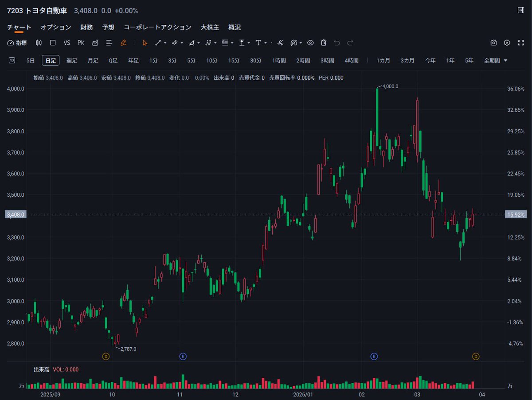
Task: Open the 指標 indicators panel
Action: point(17,43)
